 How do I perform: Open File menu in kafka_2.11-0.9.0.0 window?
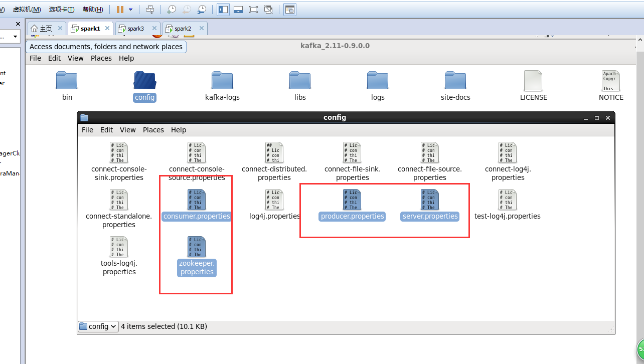click(35, 58)
